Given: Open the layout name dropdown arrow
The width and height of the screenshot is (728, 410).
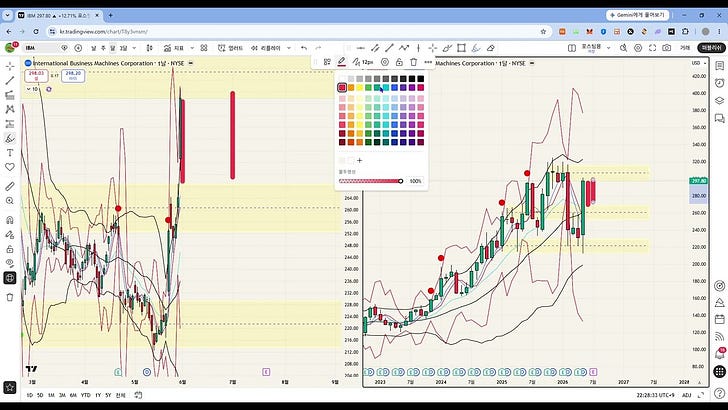Looking at the screenshot, I should [x=608, y=48].
